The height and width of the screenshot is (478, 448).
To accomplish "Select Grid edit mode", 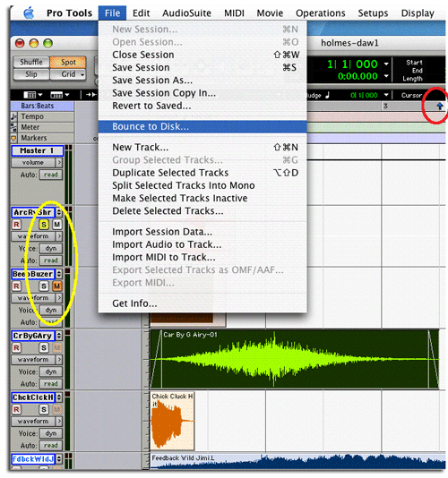I will (x=68, y=74).
